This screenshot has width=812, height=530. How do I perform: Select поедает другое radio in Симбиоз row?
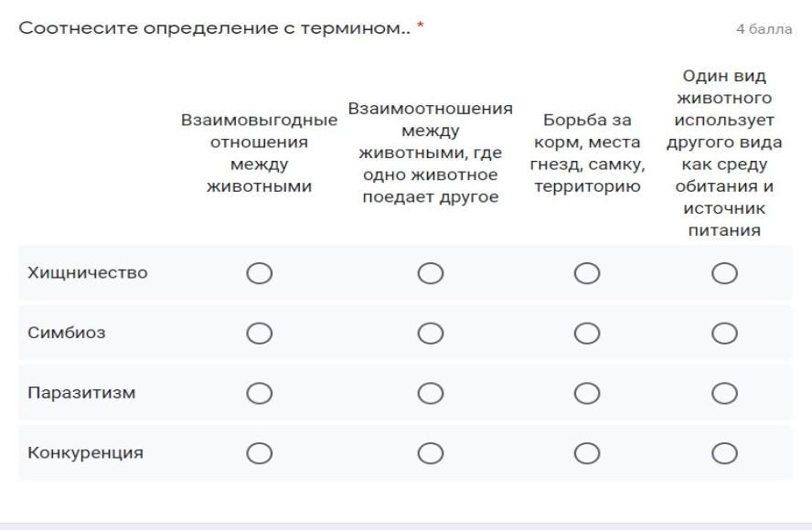[x=431, y=334]
